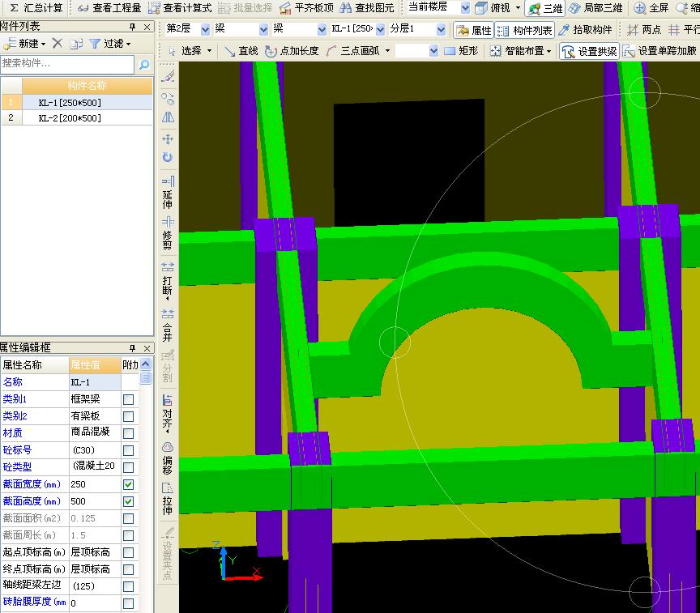Open the 分层1 layer dropdown
The image size is (700, 613).
[441, 29]
